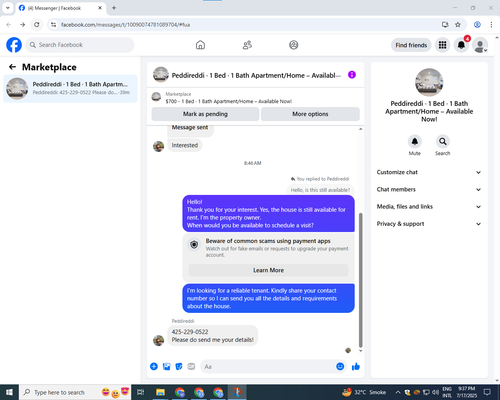Choose a sticker icon in composer
The image size is (500, 400).
tap(179, 367)
